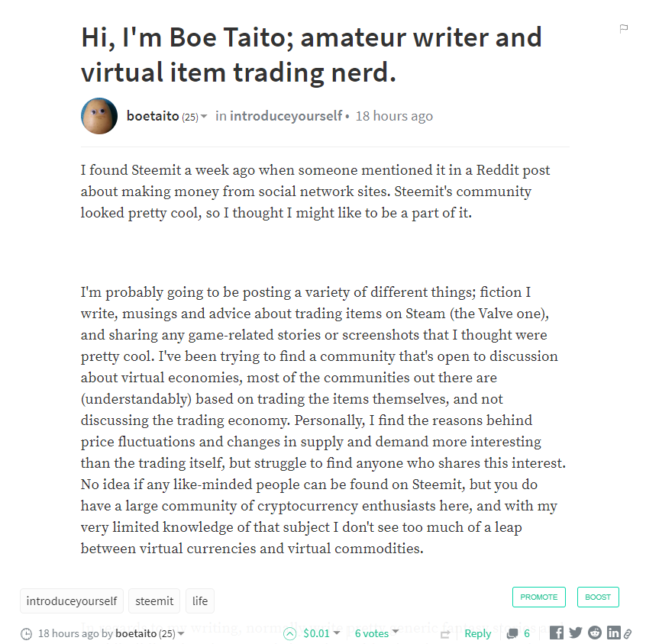Select the life tag
Image resolution: width=646 pixels, height=644 pixels.
tap(200, 601)
